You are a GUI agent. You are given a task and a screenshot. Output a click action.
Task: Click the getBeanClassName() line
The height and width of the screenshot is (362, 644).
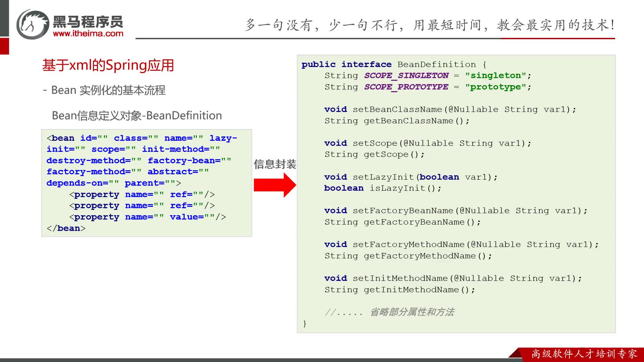(x=397, y=121)
